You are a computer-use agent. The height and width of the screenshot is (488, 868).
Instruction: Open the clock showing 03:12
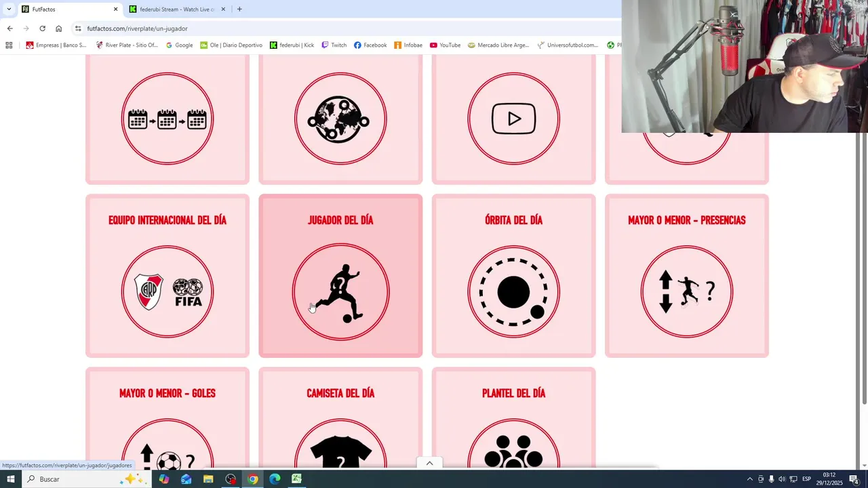click(x=829, y=479)
